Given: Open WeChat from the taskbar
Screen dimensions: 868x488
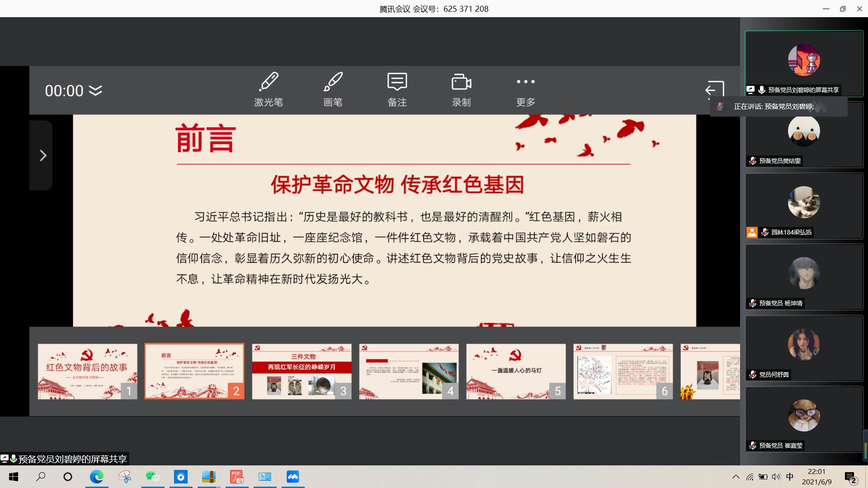Looking at the screenshot, I should coord(152,477).
